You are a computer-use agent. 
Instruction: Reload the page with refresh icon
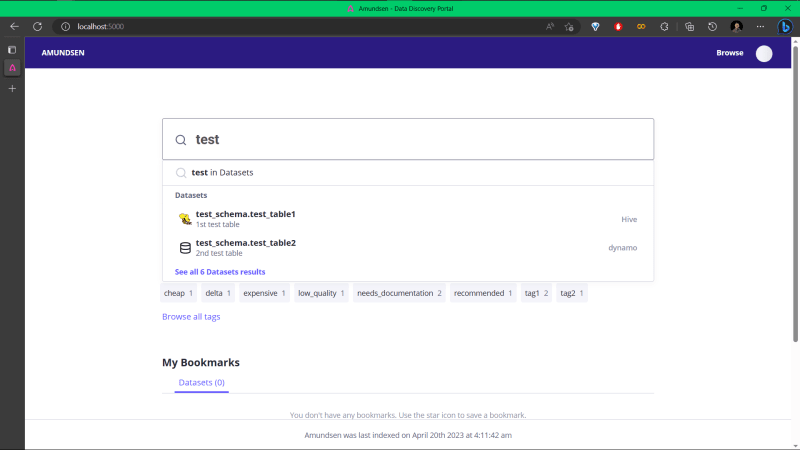pos(38,27)
